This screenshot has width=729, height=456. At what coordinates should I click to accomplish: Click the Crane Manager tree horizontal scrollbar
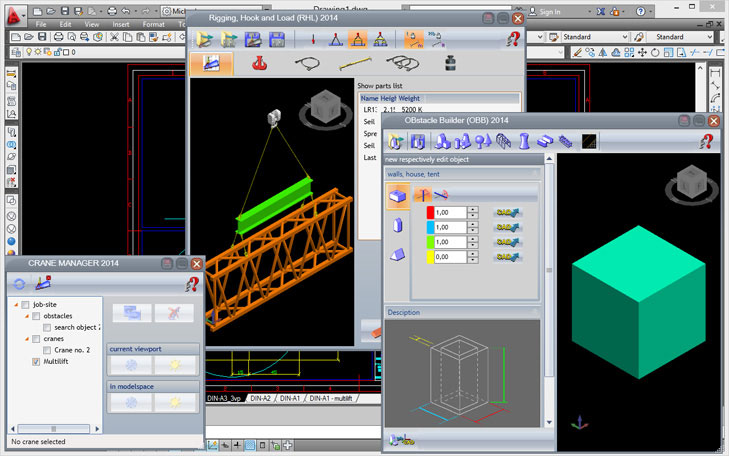point(53,429)
